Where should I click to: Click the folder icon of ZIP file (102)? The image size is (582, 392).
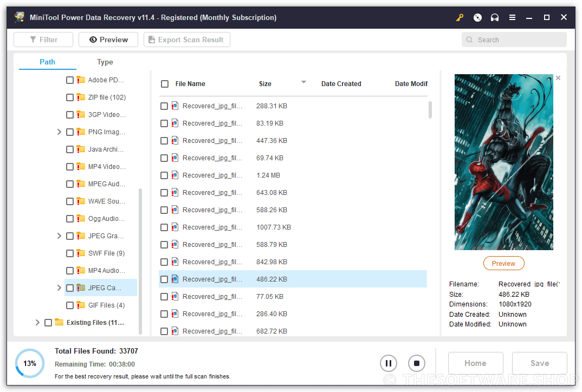[x=81, y=97]
